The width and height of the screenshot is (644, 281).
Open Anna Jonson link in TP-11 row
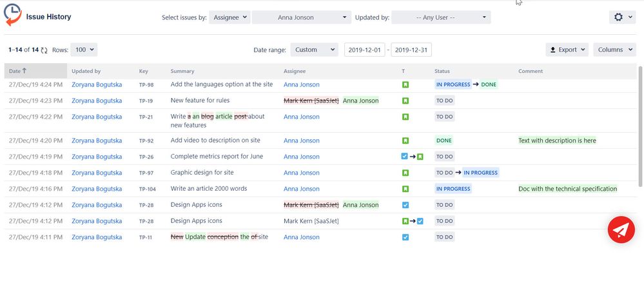coord(302,237)
